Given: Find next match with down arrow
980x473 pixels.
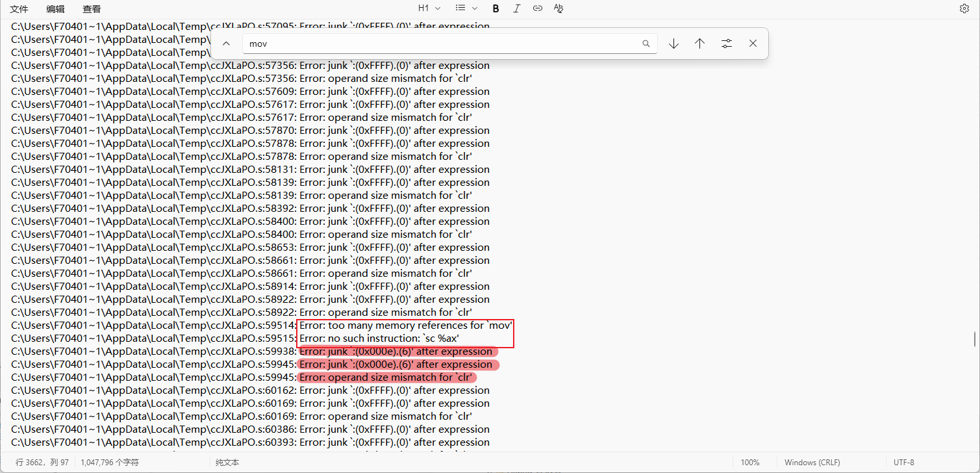Looking at the screenshot, I should [673, 44].
